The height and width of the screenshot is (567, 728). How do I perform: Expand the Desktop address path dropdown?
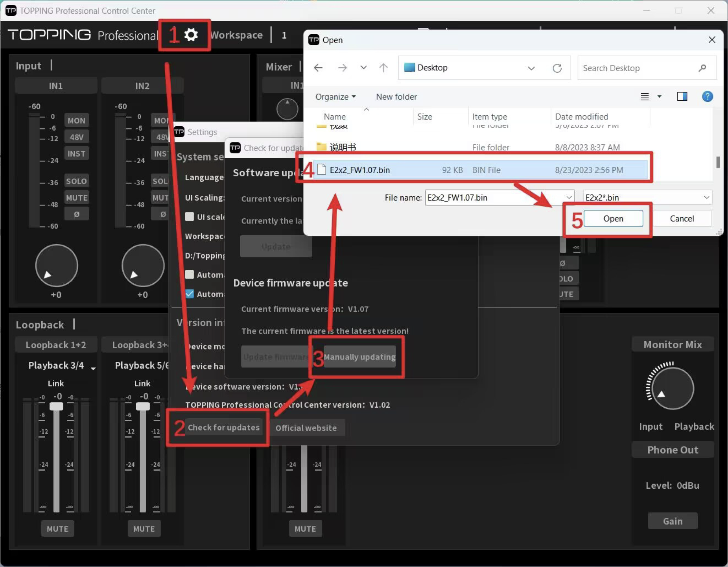pyautogui.click(x=531, y=68)
